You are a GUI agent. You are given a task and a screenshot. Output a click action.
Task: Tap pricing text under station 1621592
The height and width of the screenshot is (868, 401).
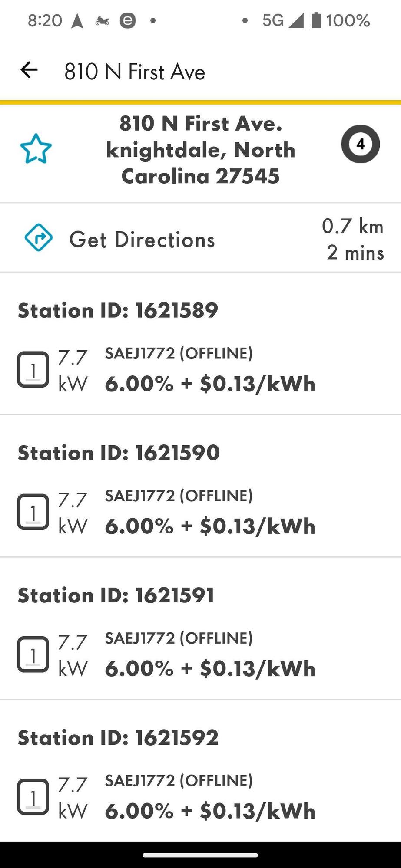click(210, 811)
